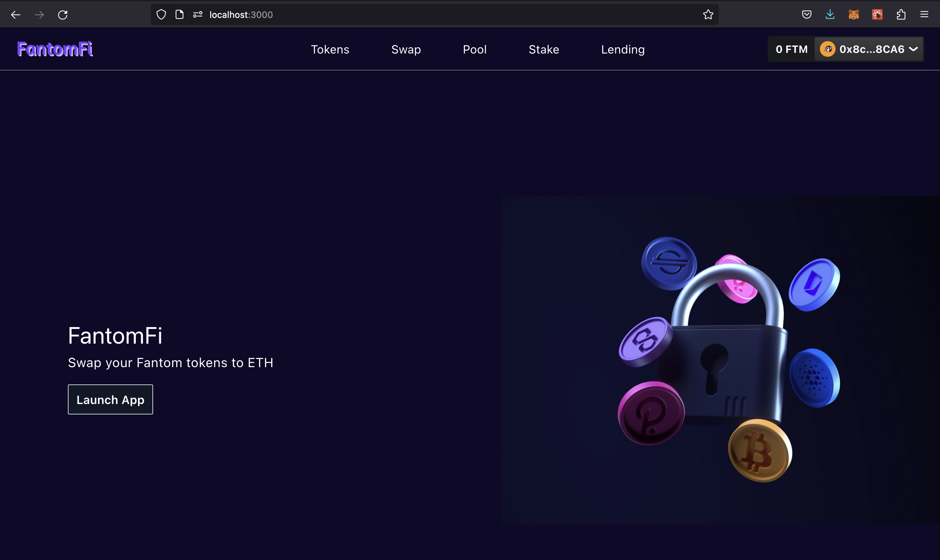Image resolution: width=940 pixels, height=560 pixels.
Task: Click the wallet avatar icon
Action: tap(827, 49)
